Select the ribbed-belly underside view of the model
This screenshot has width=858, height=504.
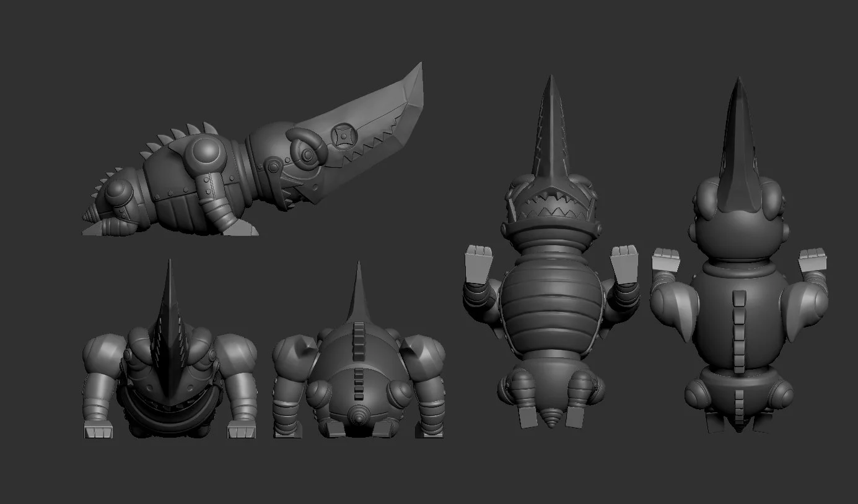[551, 253]
